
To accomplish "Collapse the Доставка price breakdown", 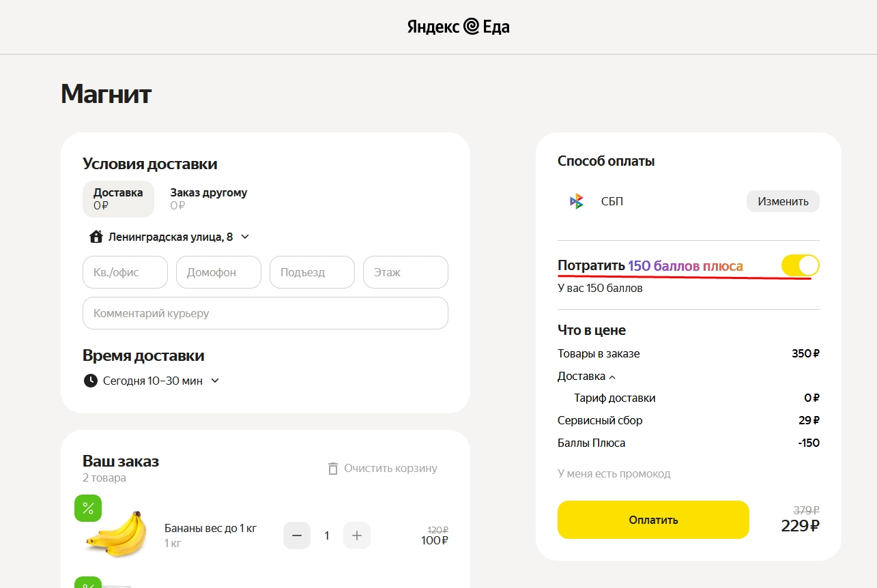I will pyautogui.click(x=586, y=376).
